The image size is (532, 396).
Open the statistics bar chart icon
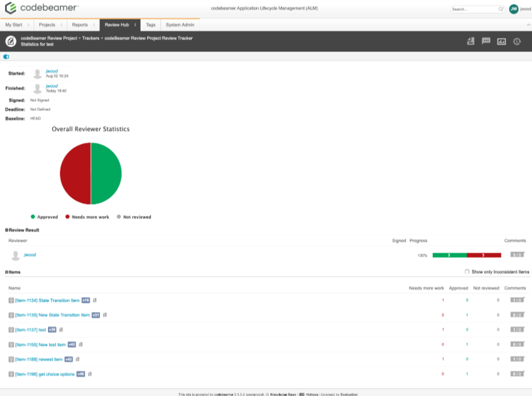[x=501, y=41]
